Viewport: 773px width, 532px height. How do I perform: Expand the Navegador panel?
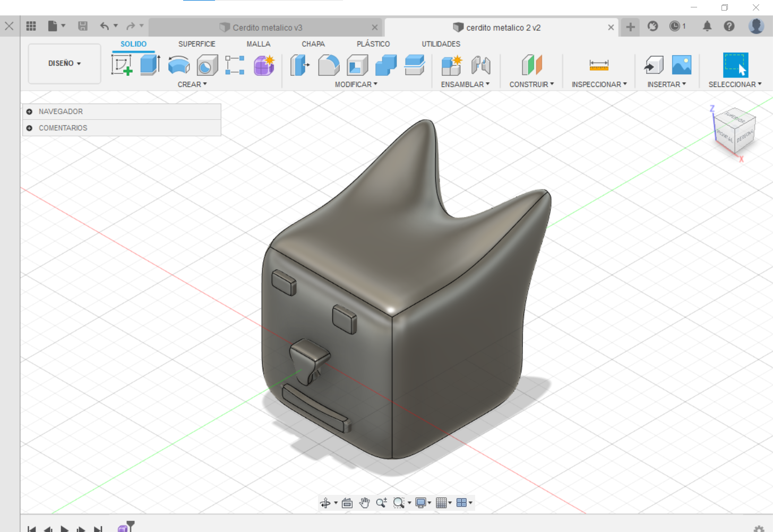click(x=29, y=111)
